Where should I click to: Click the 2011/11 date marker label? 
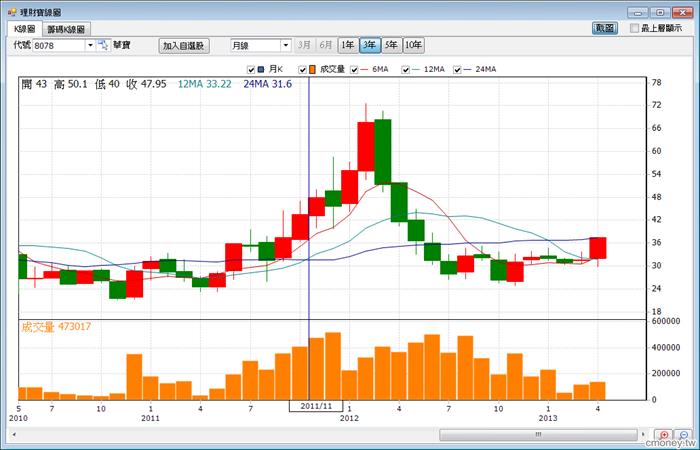316,406
